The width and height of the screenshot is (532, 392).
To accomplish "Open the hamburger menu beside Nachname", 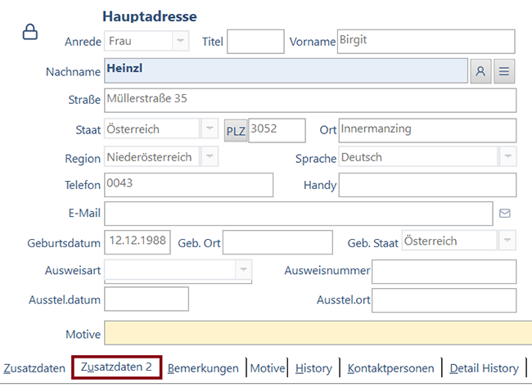I will click(x=504, y=72).
